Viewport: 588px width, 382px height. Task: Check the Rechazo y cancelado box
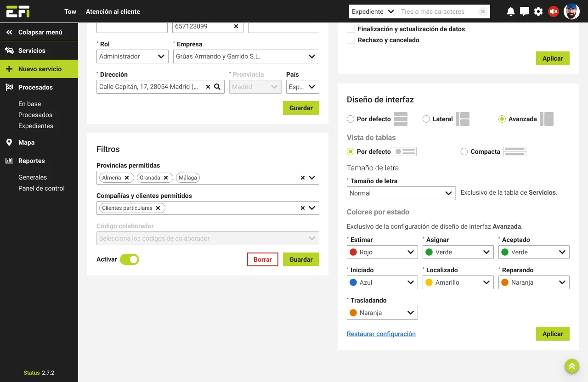coord(351,40)
